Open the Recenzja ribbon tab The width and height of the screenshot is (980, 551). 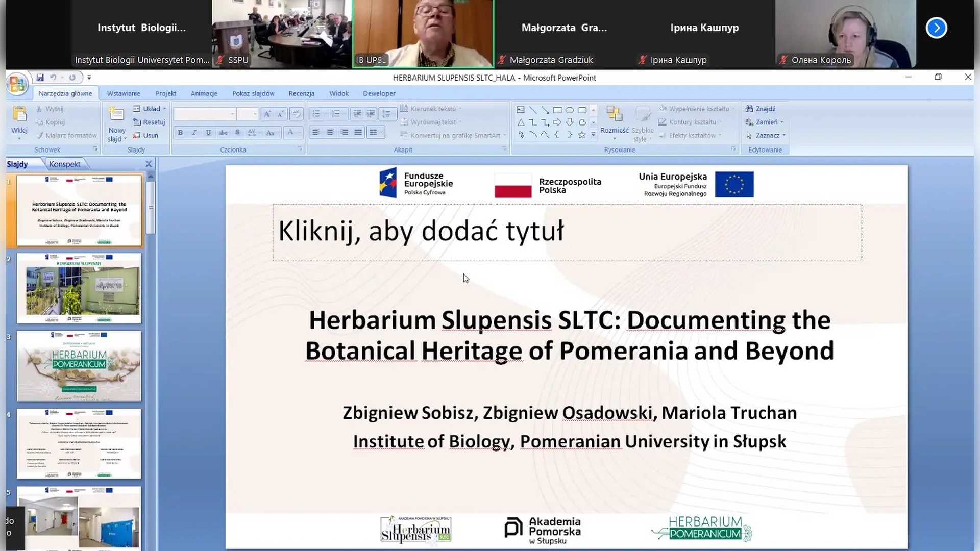click(302, 93)
